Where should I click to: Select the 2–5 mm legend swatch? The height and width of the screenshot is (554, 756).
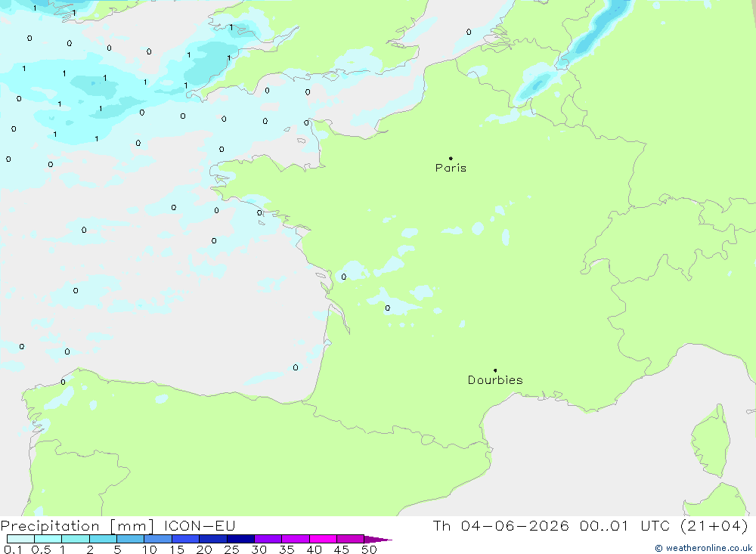point(103,539)
